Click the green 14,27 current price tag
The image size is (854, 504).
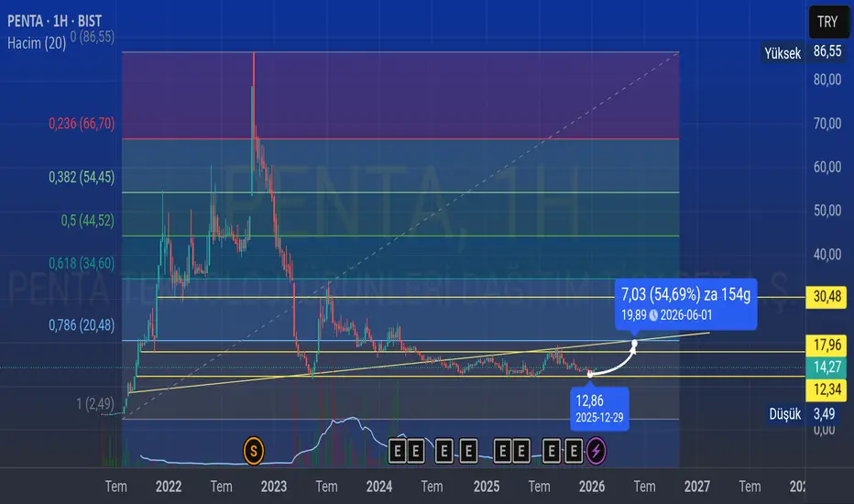(x=827, y=367)
